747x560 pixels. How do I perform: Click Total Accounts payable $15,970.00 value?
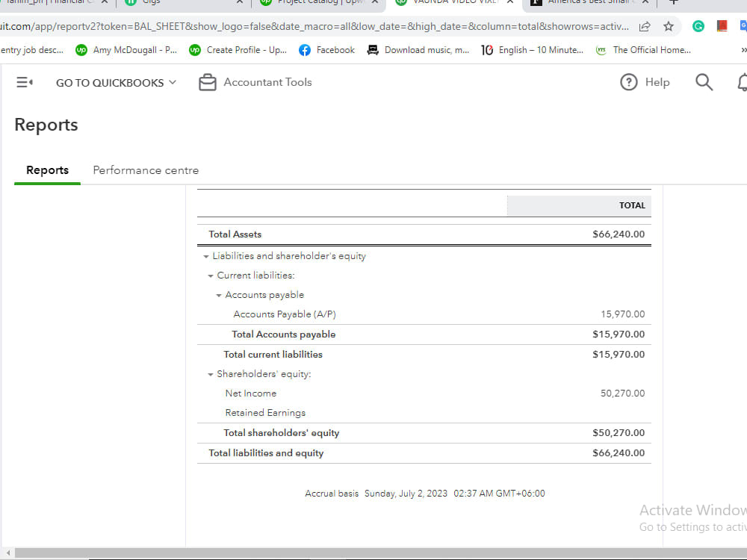click(619, 335)
